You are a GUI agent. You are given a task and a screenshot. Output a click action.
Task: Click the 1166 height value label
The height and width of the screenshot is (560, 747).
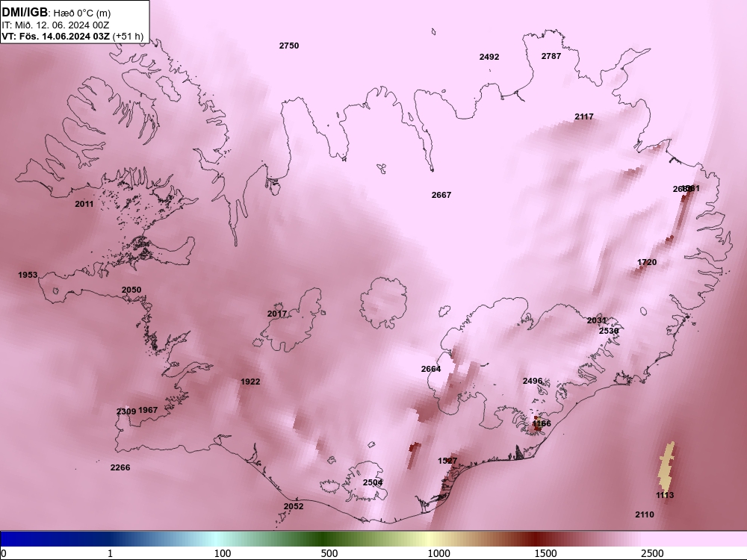[542, 423]
